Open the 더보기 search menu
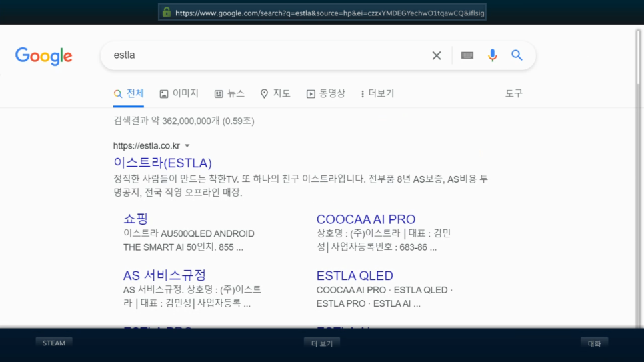Viewport: 644px width, 362px height. (x=377, y=94)
